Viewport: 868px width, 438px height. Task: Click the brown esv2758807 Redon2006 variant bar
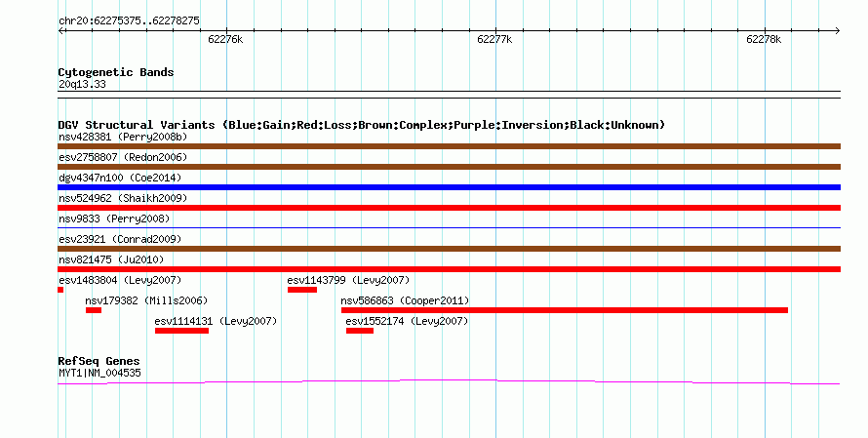click(x=449, y=167)
